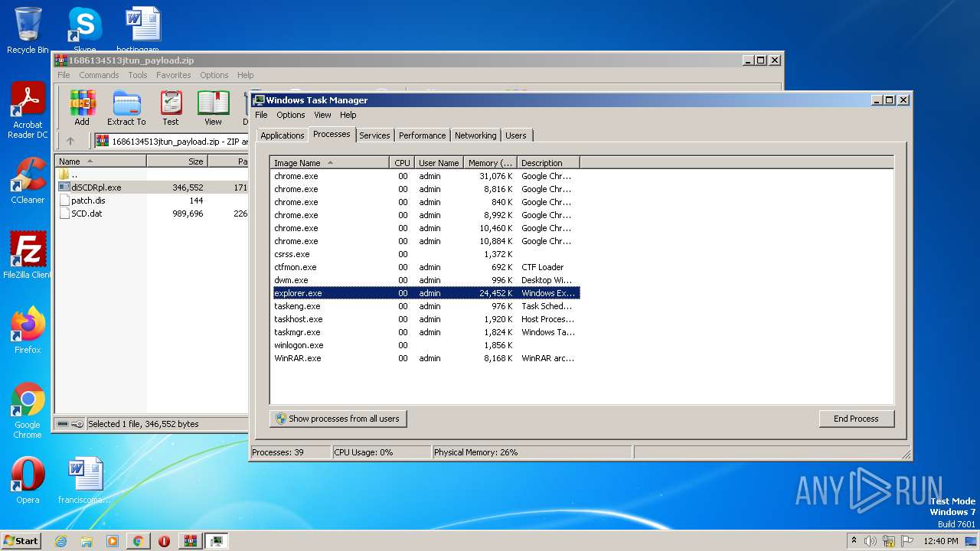Open View menu in Task Manager
This screenshot has height=551, width=980.
pos(322,115)
